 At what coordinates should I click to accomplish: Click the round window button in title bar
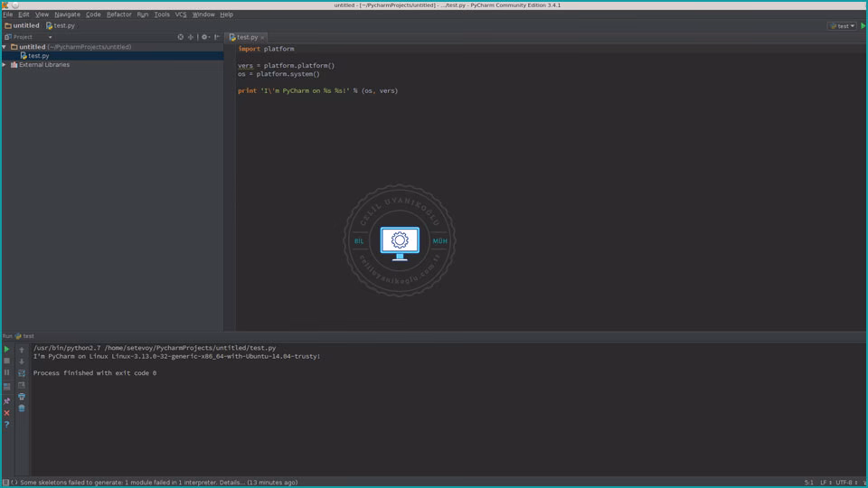pyautogui.click(x=15, y=5)
